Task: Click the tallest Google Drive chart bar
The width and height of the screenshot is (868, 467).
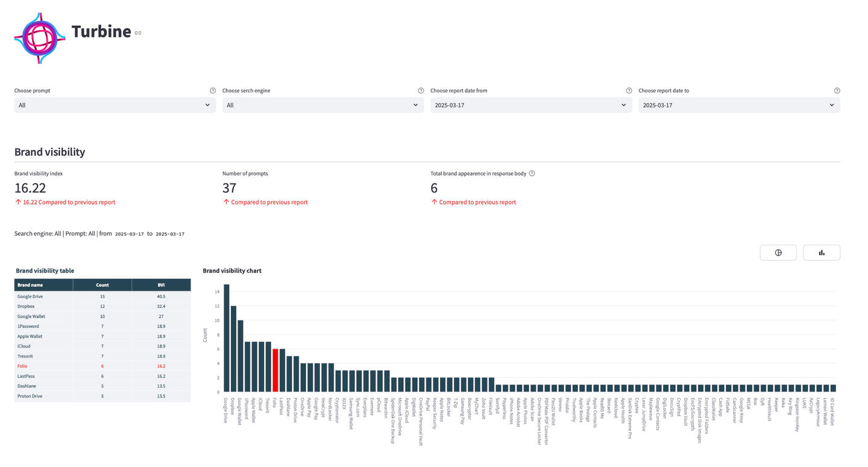Action: point(227,338)
